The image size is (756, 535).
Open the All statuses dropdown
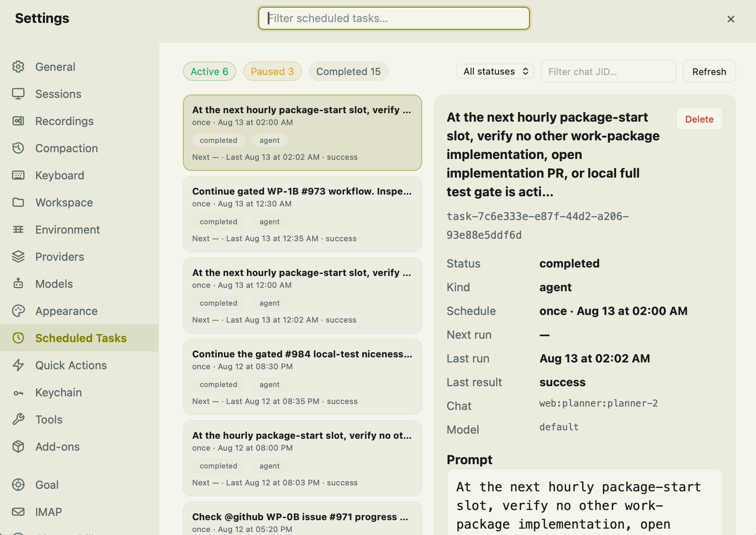pos(495,71)
